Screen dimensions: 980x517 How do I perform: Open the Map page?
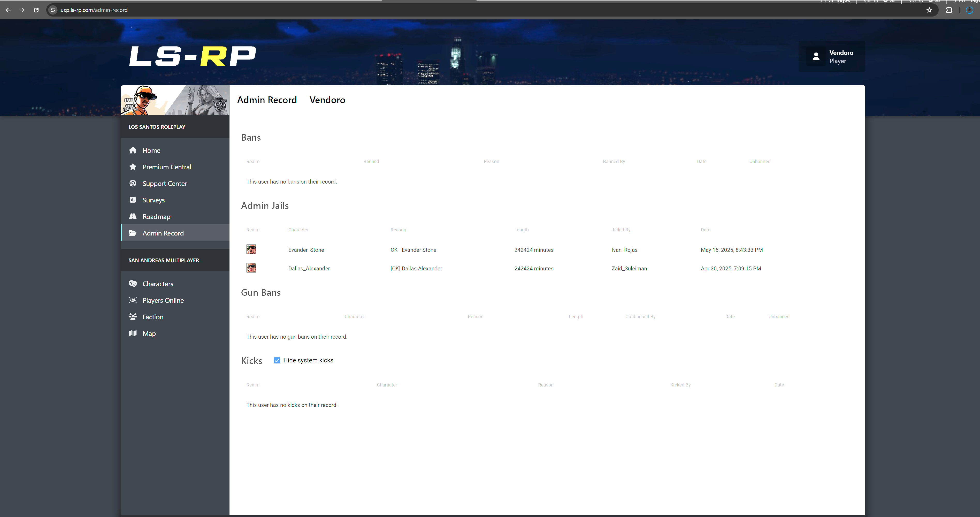tap(175, 333)
